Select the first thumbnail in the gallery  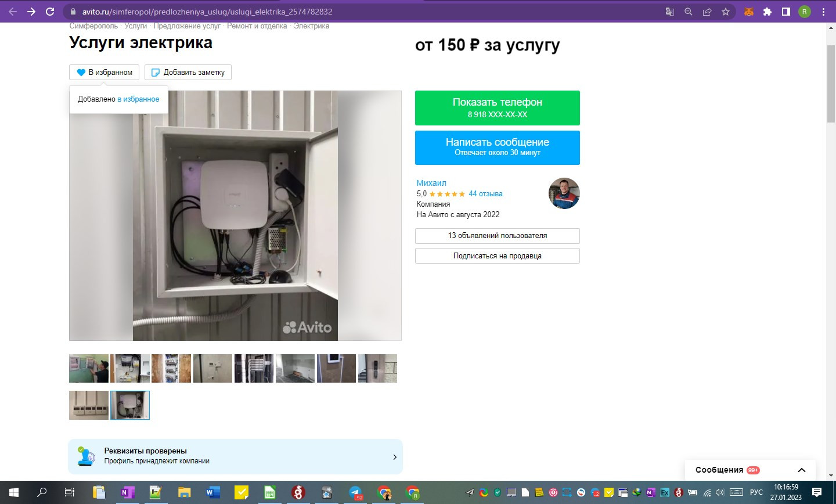tap(89, 369)
